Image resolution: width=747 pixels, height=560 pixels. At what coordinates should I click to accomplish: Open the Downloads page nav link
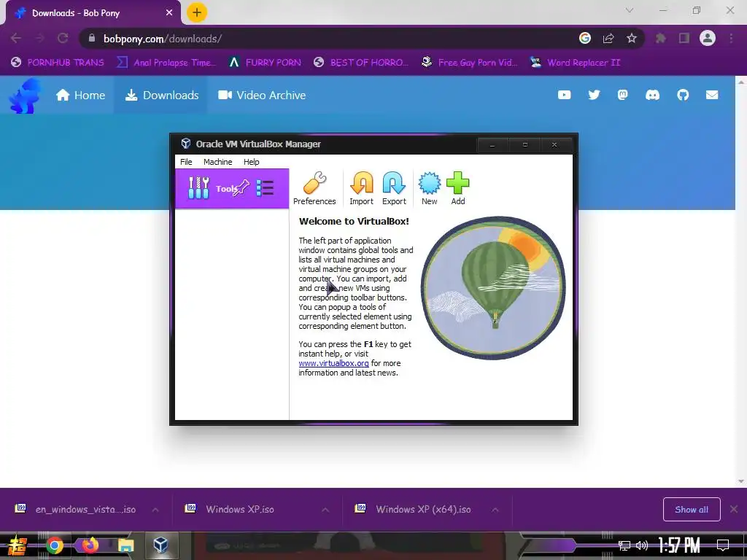tap(161, 96)
